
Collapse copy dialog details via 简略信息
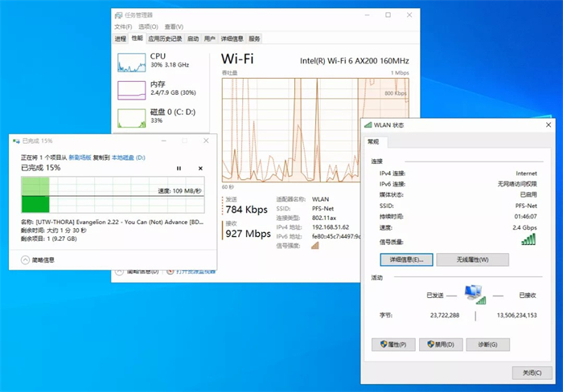click(37, 260)
